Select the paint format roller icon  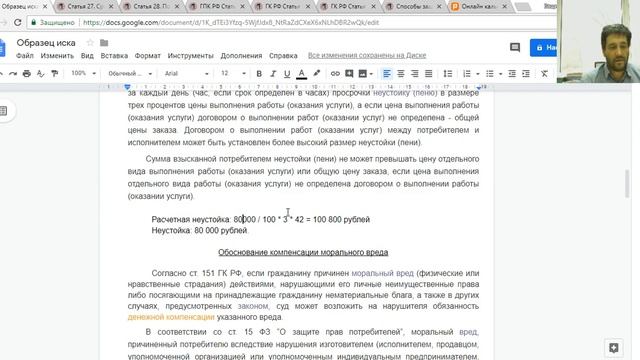[54, 73]
